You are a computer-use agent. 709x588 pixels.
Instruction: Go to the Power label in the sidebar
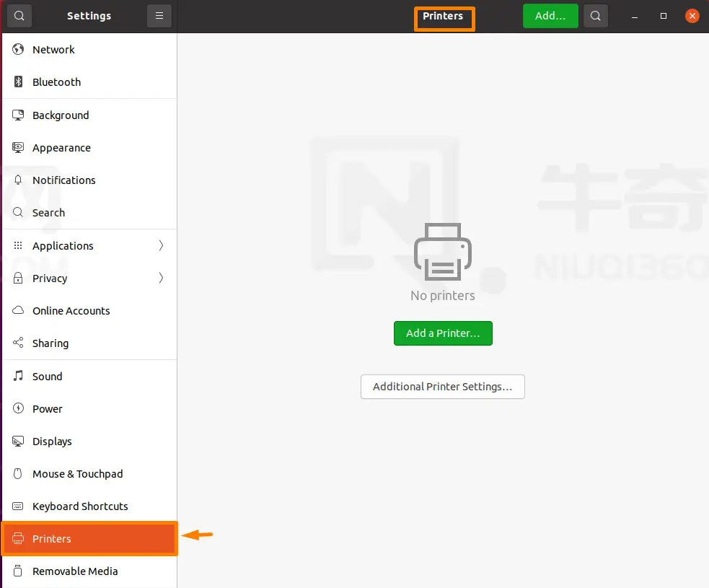[47, 409]
